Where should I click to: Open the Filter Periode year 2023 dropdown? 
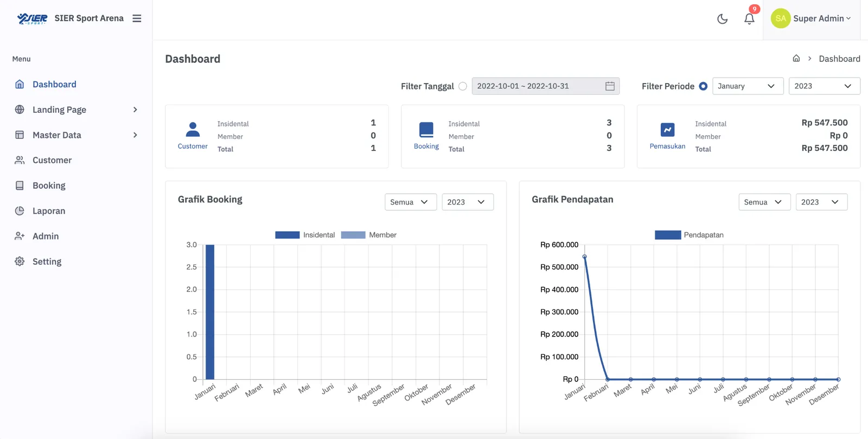click(824, 86)
